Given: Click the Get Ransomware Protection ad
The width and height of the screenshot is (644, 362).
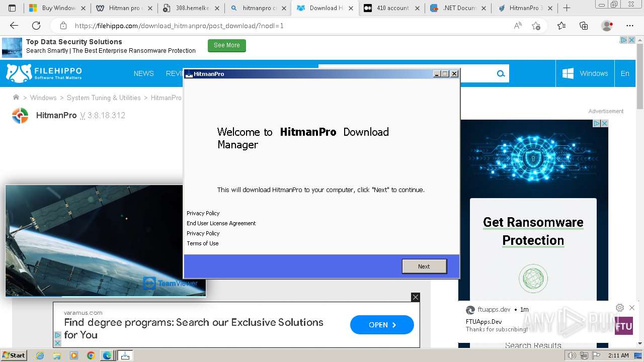Looking at the screenshot, I should click(533, 231).
